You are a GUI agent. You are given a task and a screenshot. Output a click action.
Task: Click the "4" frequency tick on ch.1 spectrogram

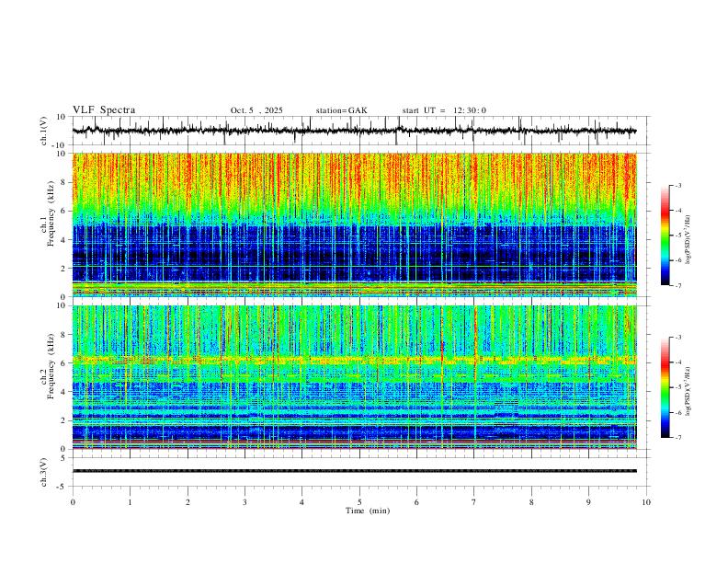click(64, 240)
